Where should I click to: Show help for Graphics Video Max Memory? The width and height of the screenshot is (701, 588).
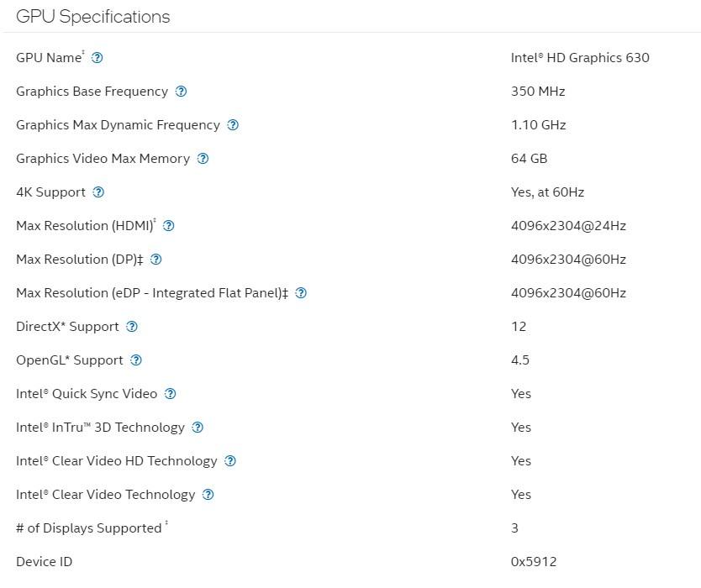[203, 159]
